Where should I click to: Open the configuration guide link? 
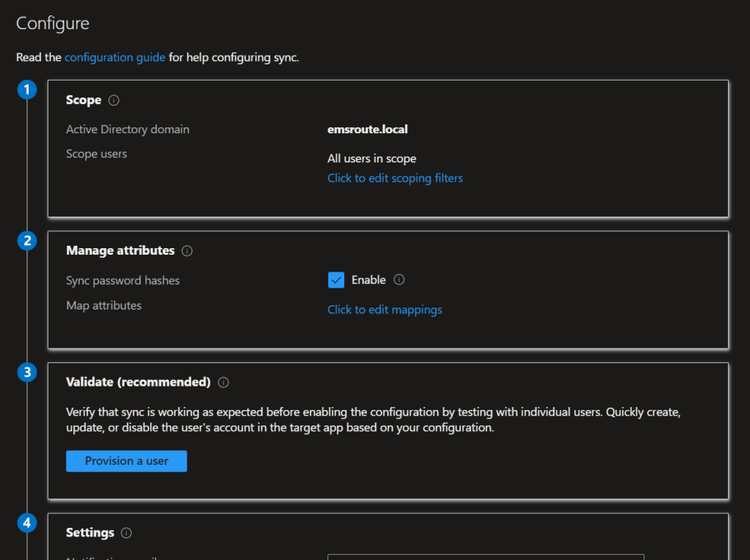click(115, 57)
